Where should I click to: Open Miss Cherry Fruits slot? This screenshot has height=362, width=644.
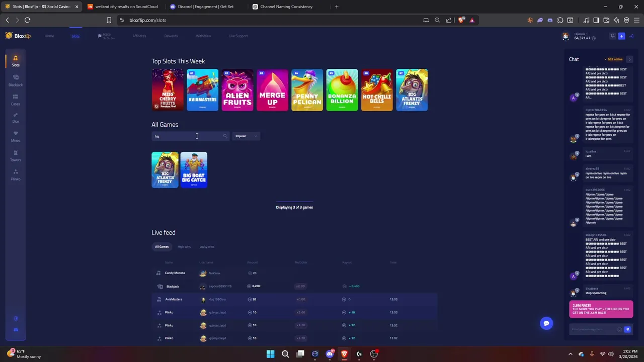168,90
